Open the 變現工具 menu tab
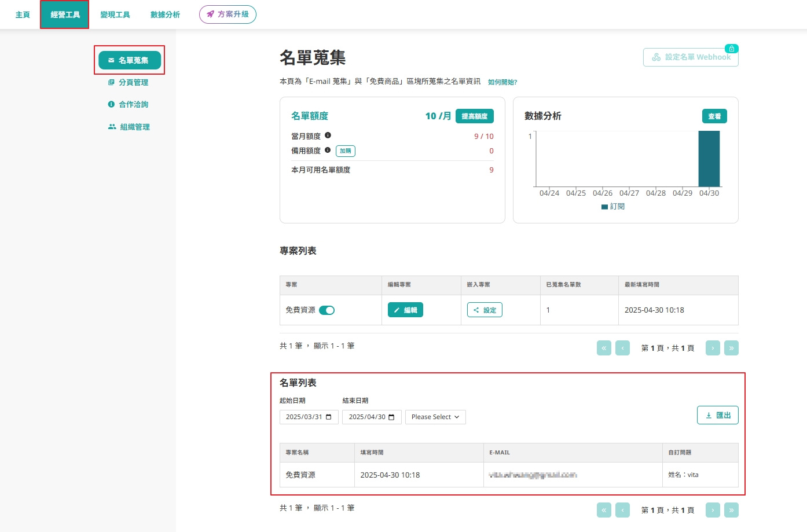The height and width of the screenshot is (532, 807). [x=115, y=14]
